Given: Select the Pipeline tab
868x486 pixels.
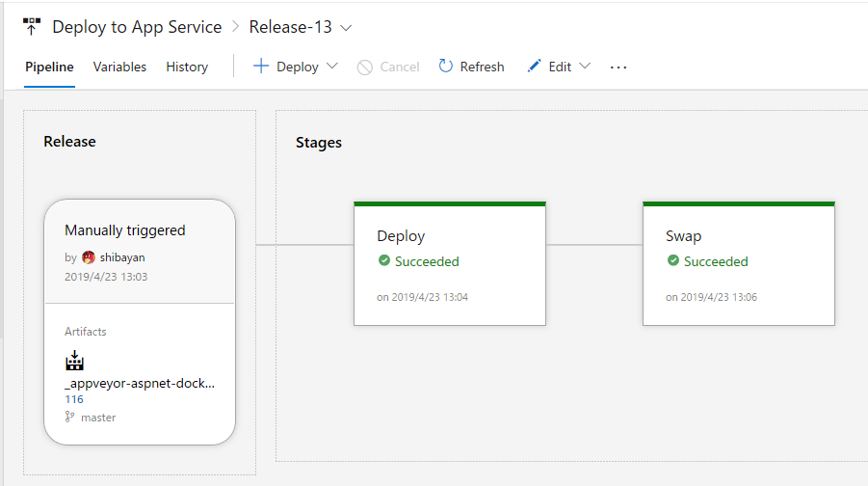Looking at the screenshot, I should pyautogui.click(x=49, y=67).
